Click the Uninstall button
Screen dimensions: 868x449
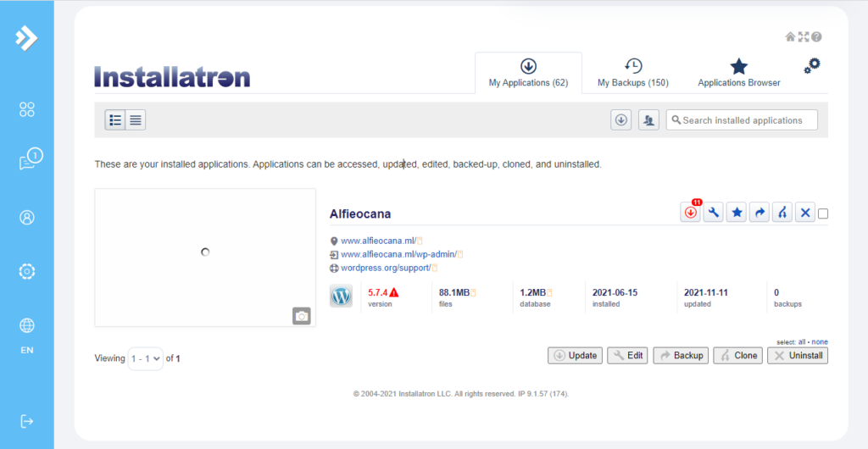798,356
